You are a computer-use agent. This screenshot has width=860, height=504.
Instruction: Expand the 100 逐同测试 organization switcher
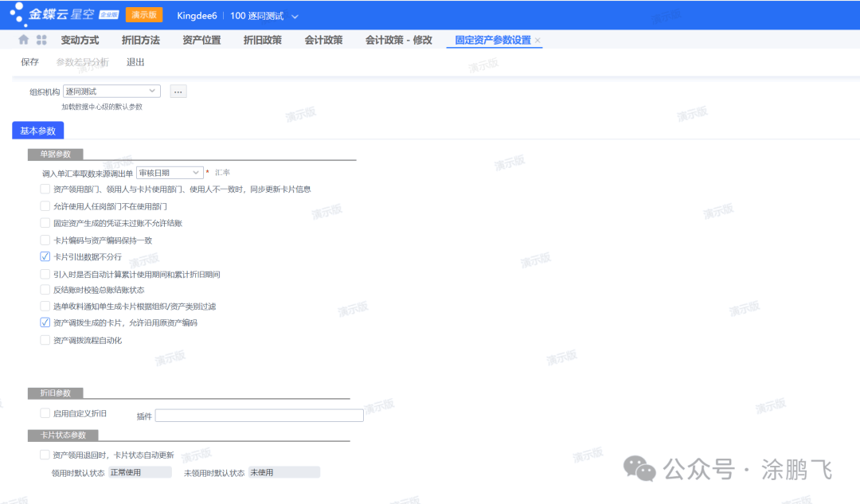[295, 17]
